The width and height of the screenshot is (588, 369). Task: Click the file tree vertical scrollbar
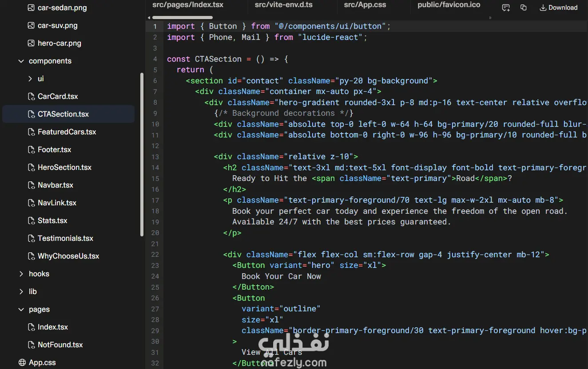tap(142, 154)
